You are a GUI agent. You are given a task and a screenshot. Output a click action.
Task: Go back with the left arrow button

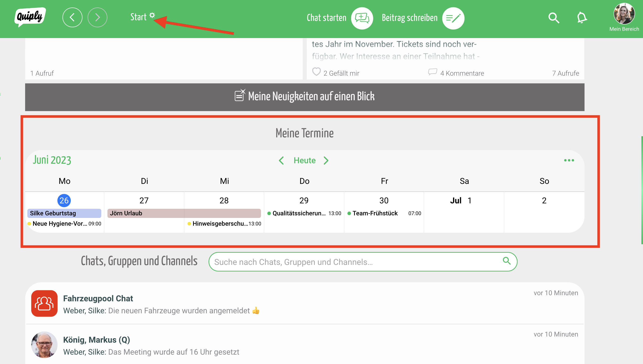pyautogui.click(x=72, y=18)
